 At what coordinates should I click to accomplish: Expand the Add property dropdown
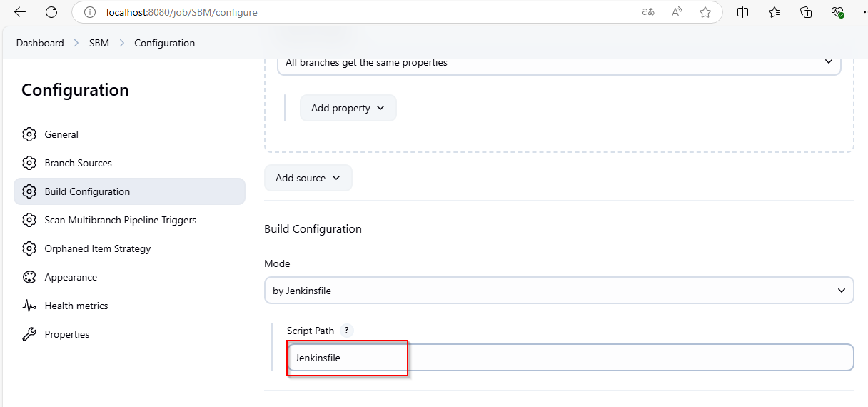(348, 108)
